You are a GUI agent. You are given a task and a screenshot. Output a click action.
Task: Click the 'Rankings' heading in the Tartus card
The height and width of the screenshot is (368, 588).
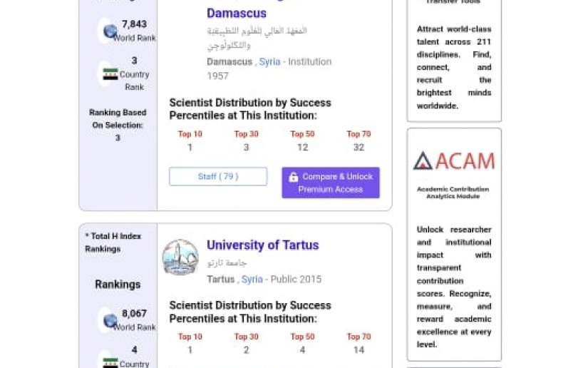tap(118, 285)
